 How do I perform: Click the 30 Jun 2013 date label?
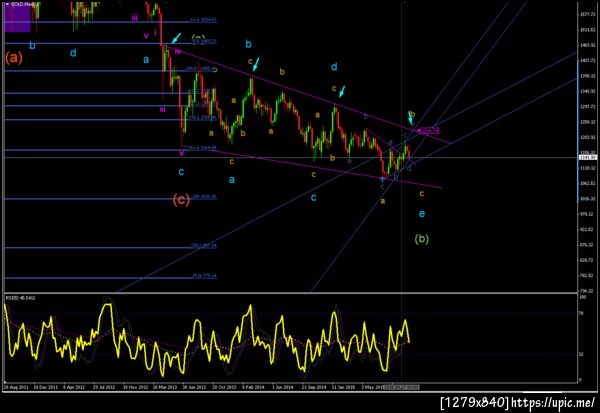(x=194, y=387)
